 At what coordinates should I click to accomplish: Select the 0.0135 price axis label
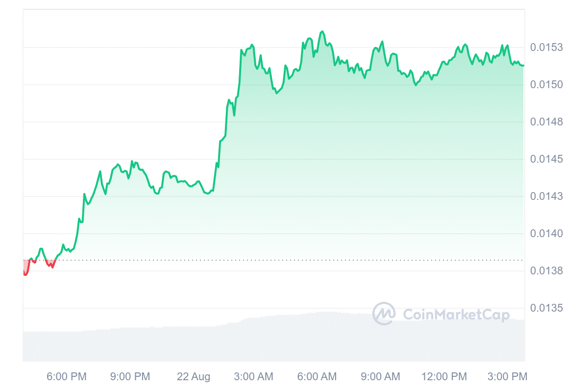click(547, 308)
